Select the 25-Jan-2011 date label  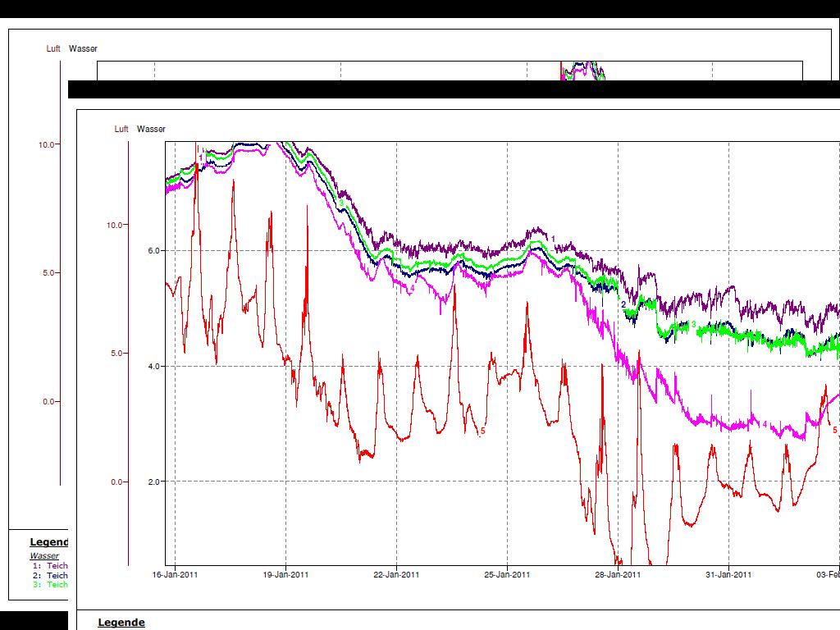pos(507,575)
